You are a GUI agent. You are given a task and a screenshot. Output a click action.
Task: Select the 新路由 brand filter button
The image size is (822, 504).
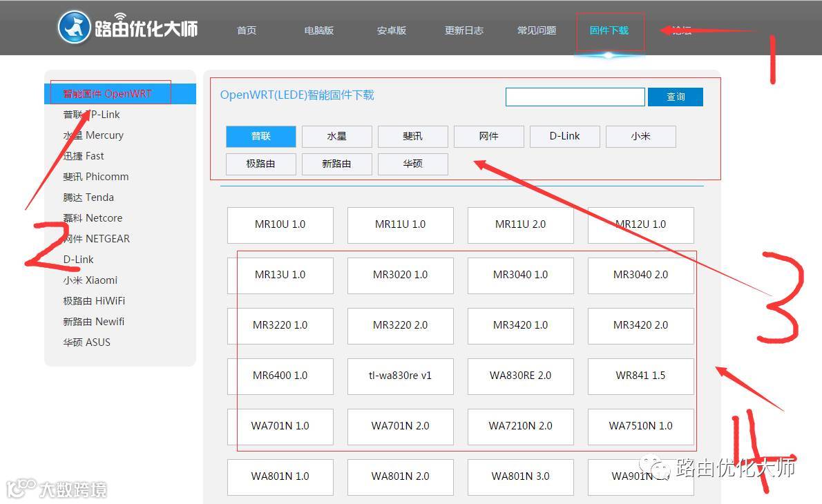coord(337,164)
